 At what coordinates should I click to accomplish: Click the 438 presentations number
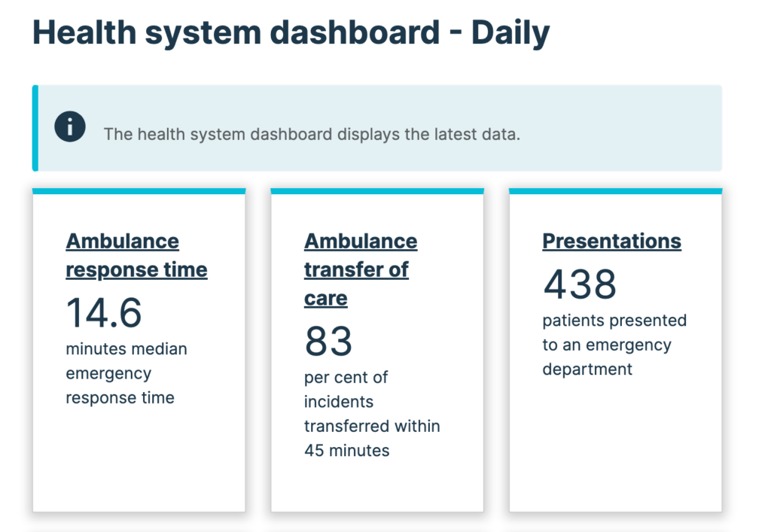(580, 284)
